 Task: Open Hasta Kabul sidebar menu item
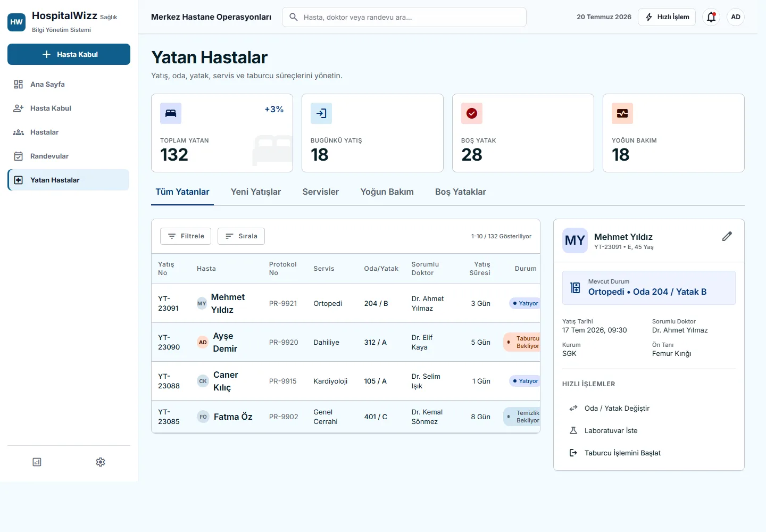(69, 108)
